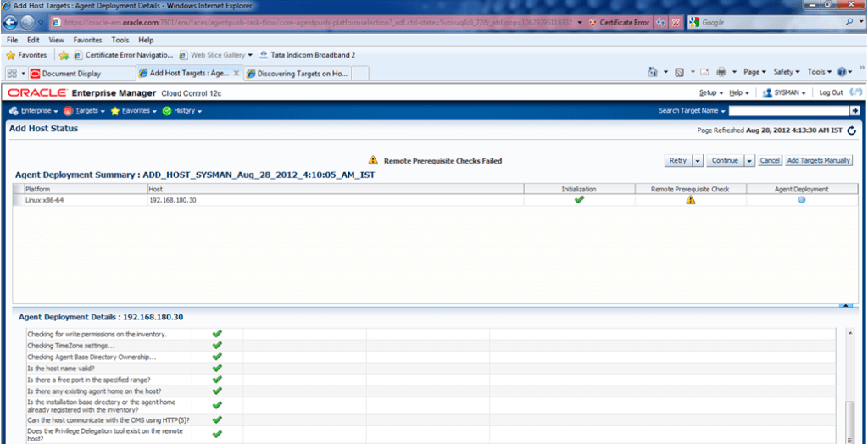Open the Retry button dropdown arrow

click(698, 160)
